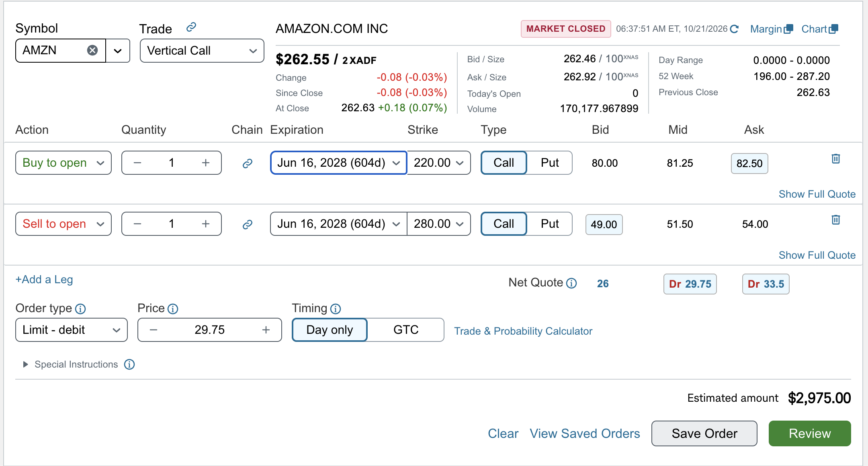
Task: Open the chain link for the 280.00 leg
Action: coord(248,224)
